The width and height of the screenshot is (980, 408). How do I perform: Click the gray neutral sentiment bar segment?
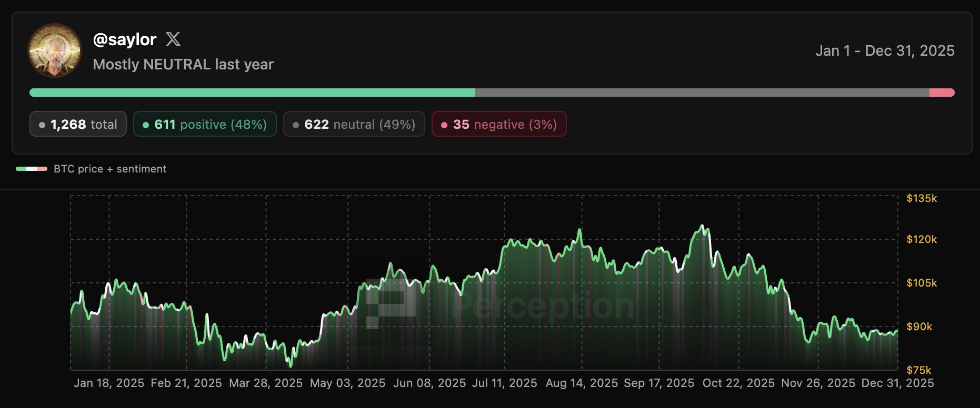(x=702, y=93)
